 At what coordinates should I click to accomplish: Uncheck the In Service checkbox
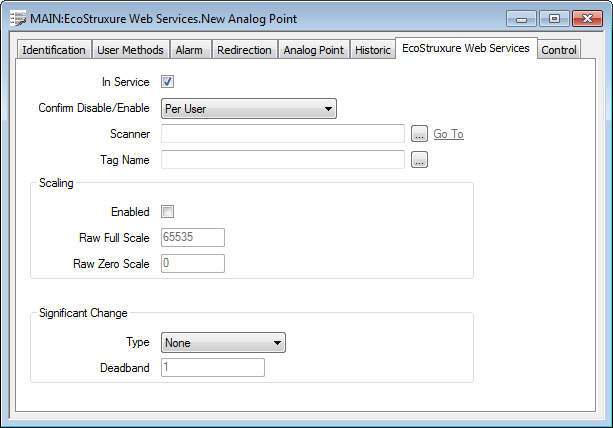[168, 82]
